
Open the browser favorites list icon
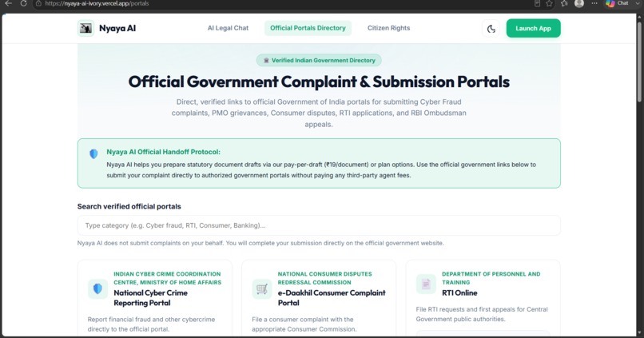click(564, 3)
